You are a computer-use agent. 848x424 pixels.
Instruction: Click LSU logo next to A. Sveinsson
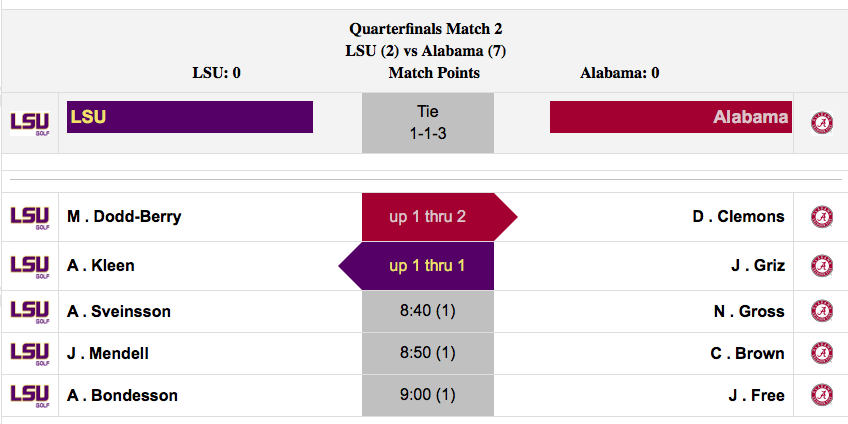point(30,312)
